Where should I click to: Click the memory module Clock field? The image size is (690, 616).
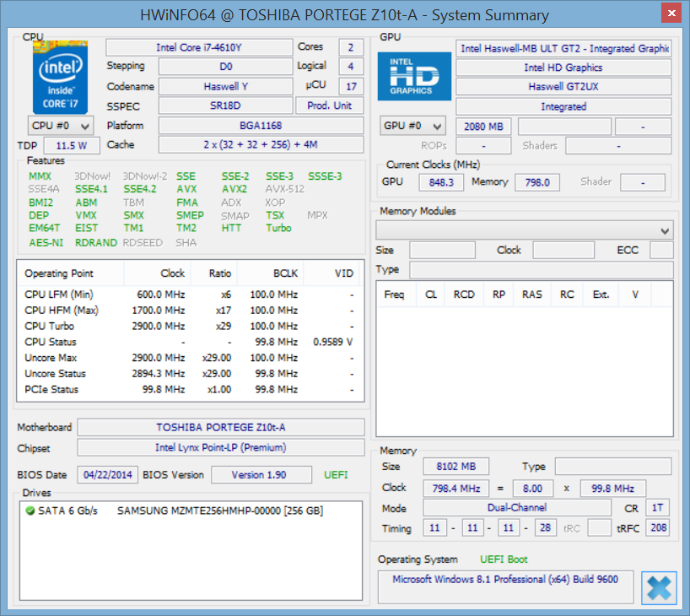coord(563,250)
